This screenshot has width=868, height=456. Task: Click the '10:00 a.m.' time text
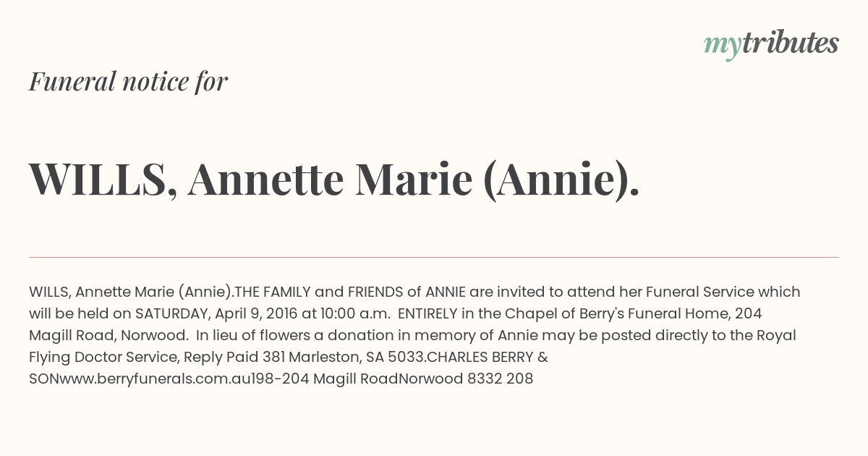click(352, 313)
